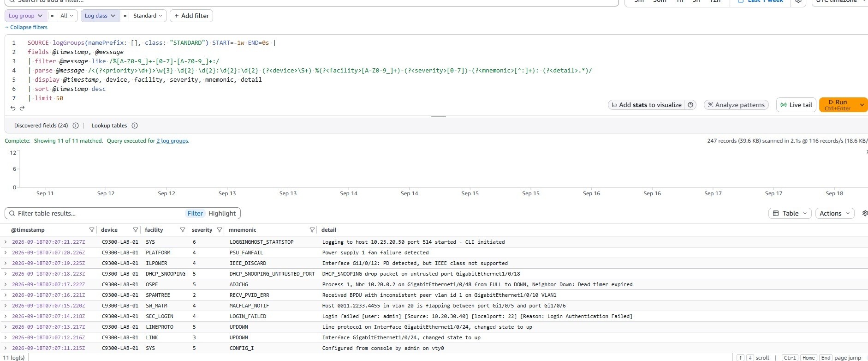Open the Log group filter dropdown
This screenshot has width=868, height=361.
click(x=26, y=16)
